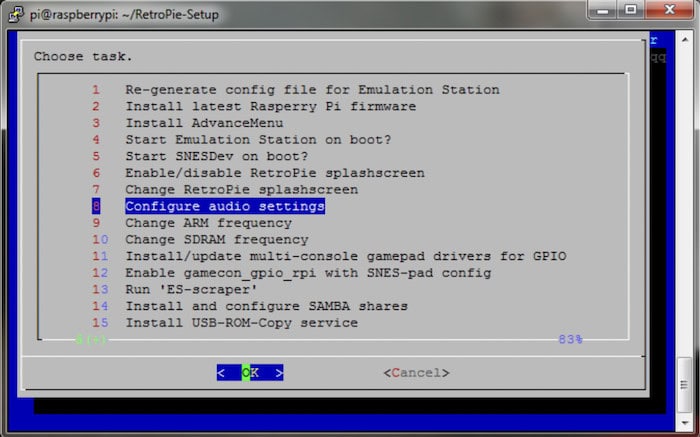Image resolution: width=700 pixels, height=437 pixels.
Task: Choose Change RetroPie splashscreen
Action: 225,190
